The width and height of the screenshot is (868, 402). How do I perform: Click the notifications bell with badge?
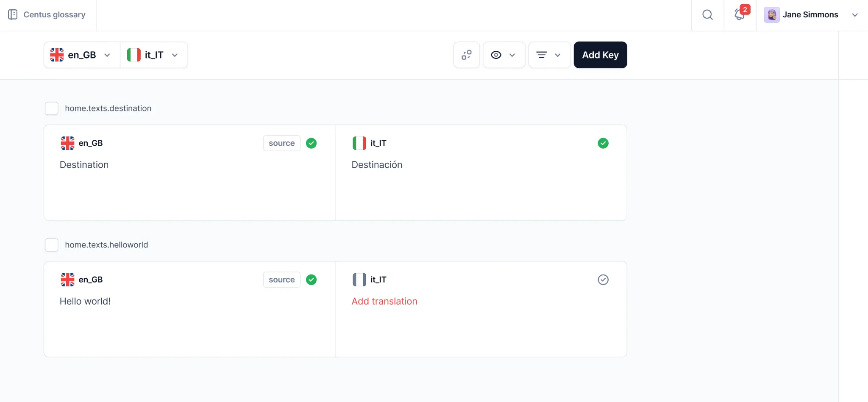(740, 14)
